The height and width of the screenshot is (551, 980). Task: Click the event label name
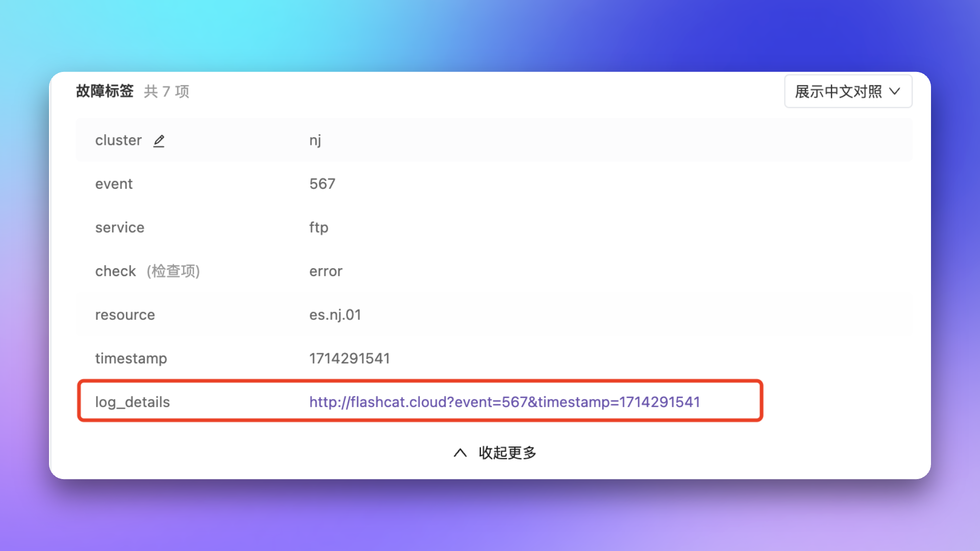pyautogui.click(x=114, y=184)
